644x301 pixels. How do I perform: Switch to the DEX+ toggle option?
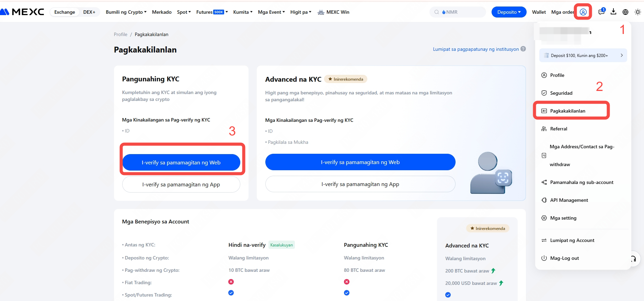coord(89,12)
